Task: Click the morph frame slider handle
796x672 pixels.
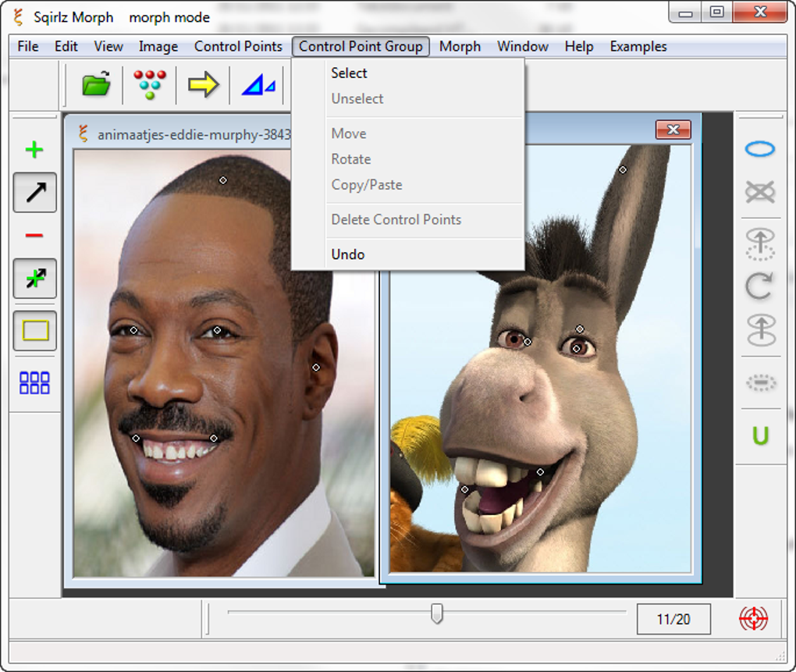Action: click(436, 613)
